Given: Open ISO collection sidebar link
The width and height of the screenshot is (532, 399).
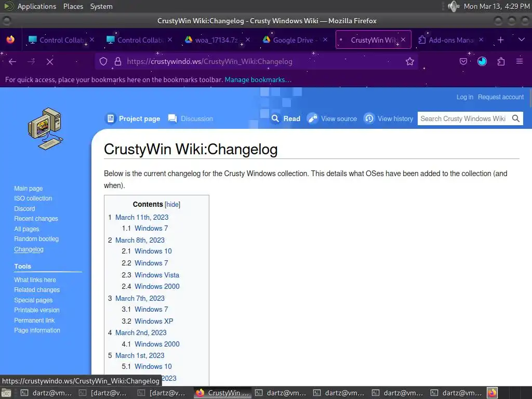Looking at the screenshot, I should tap(33, 198).
